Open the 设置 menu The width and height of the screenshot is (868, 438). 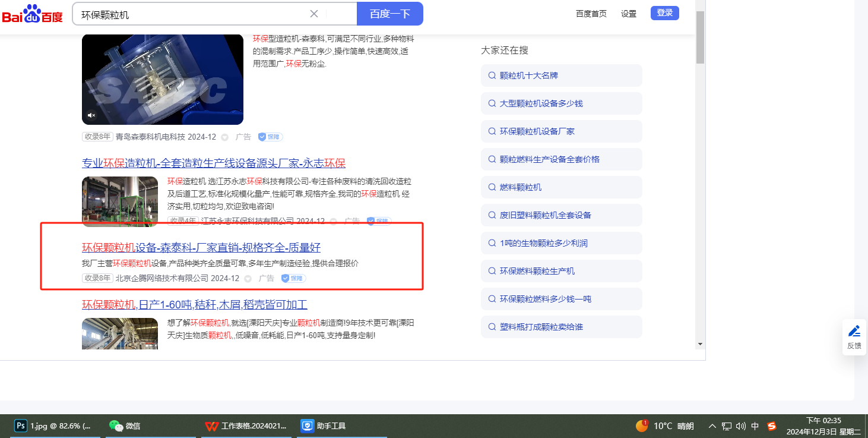point(629,14)
